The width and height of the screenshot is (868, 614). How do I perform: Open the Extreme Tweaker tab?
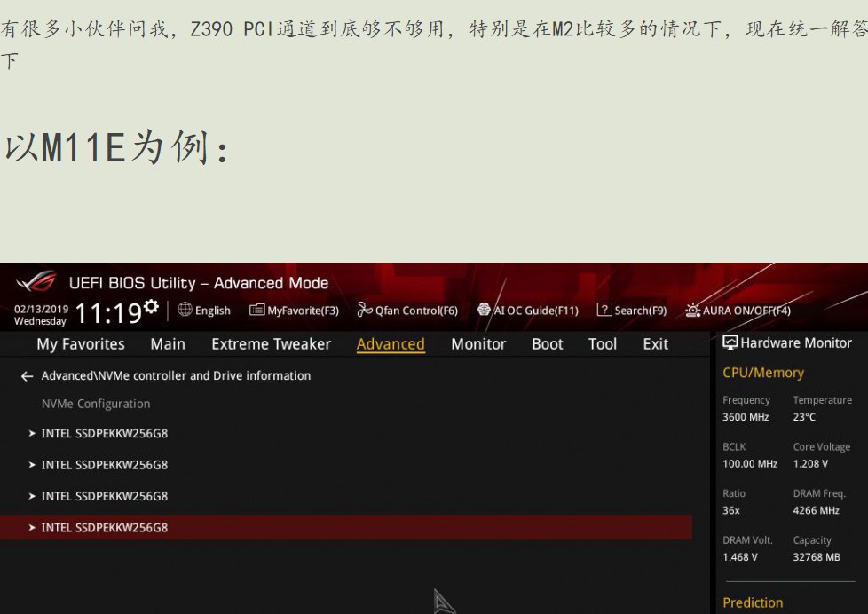click(272, 344)
